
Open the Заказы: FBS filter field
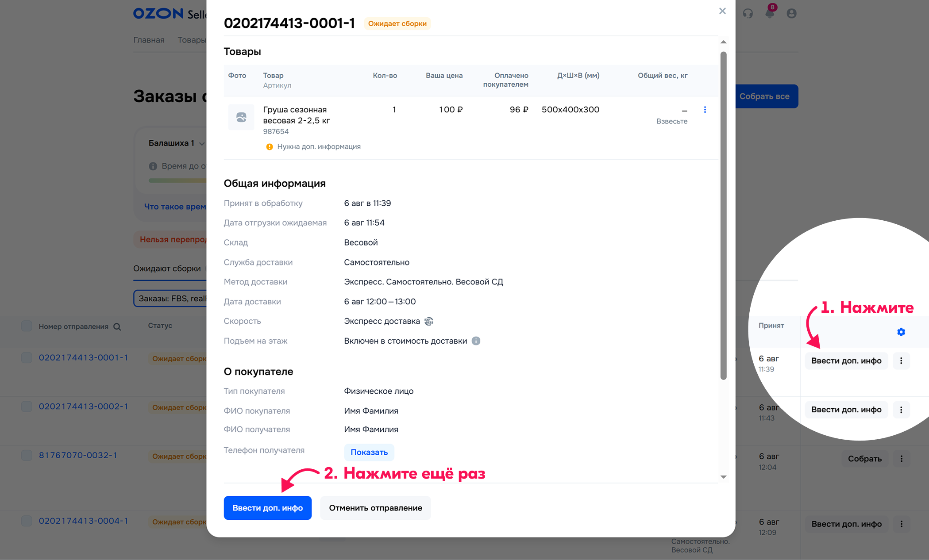170,299
